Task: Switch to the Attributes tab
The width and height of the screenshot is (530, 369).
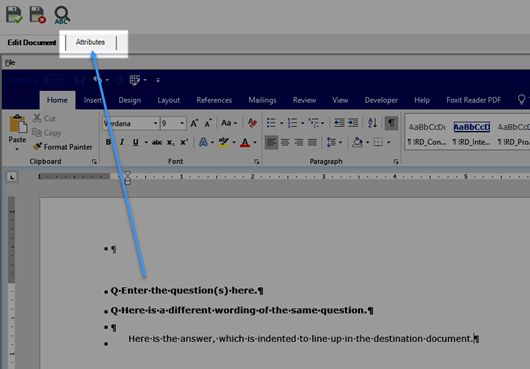Action: (90, 42)
